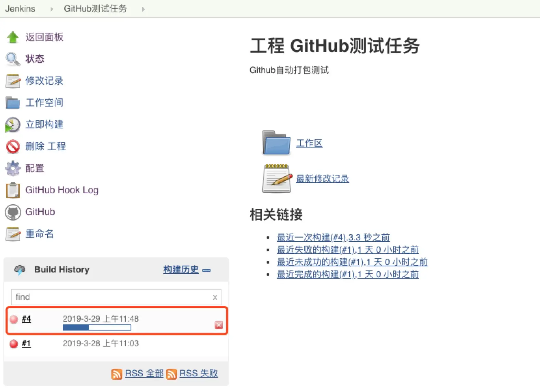The height and width of the screenshot is (392, 540).
Task: Open build #4 link
Action: point(26,319)
